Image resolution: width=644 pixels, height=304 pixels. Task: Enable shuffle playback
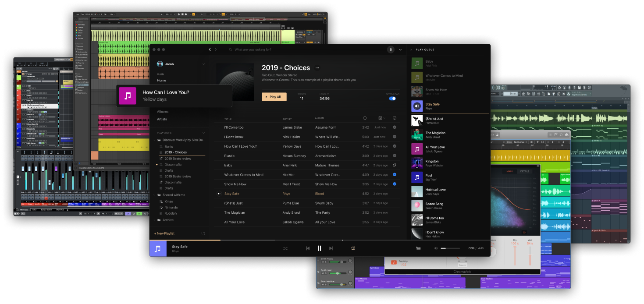point(285,248)
